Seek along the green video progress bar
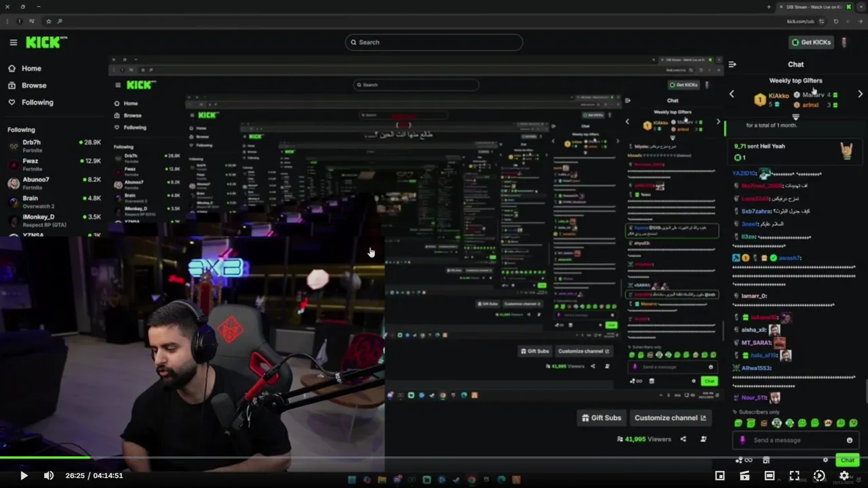 pos(434,457)
